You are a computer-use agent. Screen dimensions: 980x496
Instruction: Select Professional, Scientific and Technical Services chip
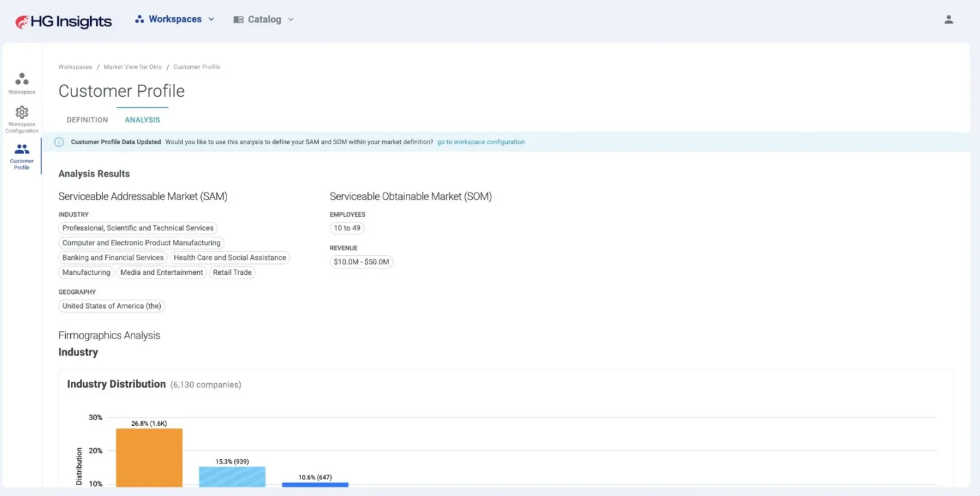click(x=138, y=228)
